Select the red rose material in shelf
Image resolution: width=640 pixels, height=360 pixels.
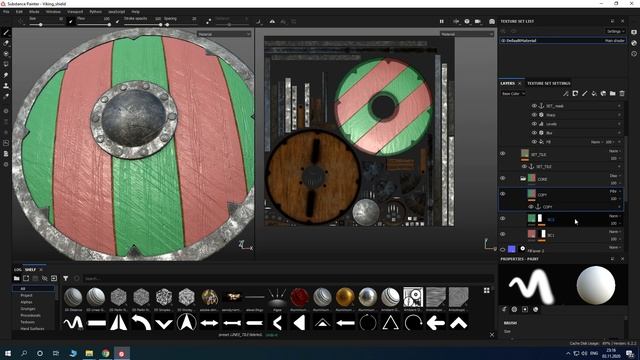point(300,297)
